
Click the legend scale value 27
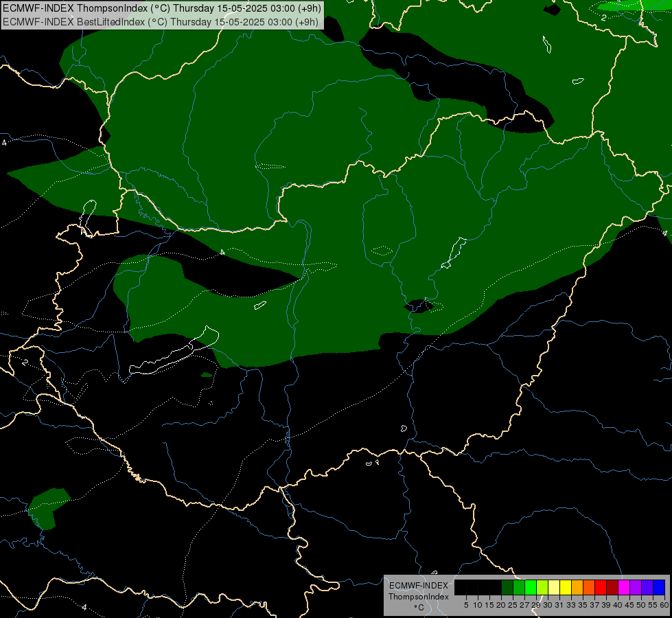point(524,605)
